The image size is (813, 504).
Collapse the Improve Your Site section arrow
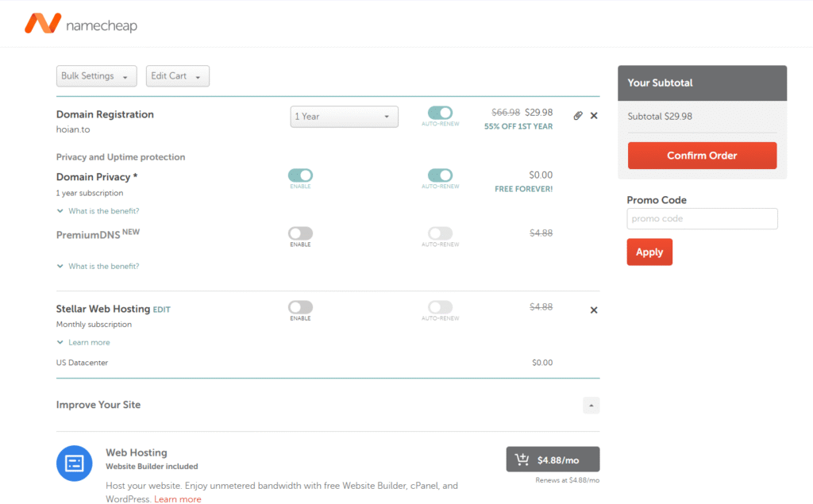[591, 406]
